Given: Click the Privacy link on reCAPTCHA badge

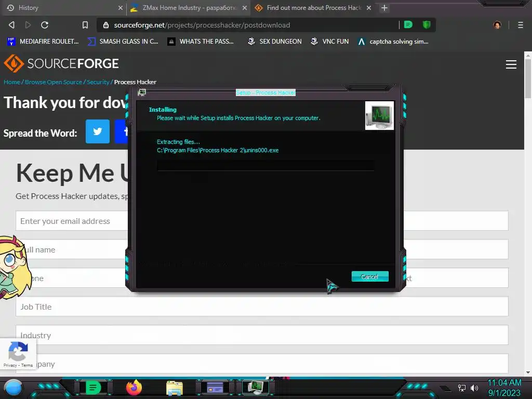Looking at the screenshot, I should pos(10,365).
